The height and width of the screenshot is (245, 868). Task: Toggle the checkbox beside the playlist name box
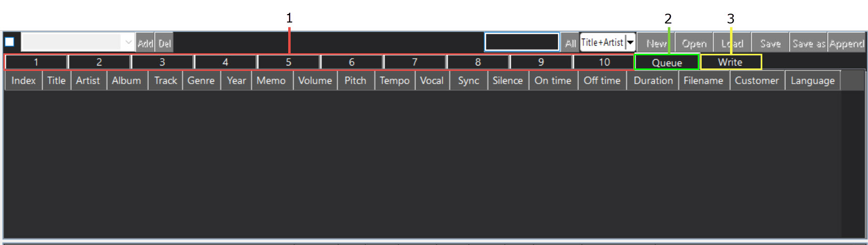pyautogui.click(x=10, y=42)
